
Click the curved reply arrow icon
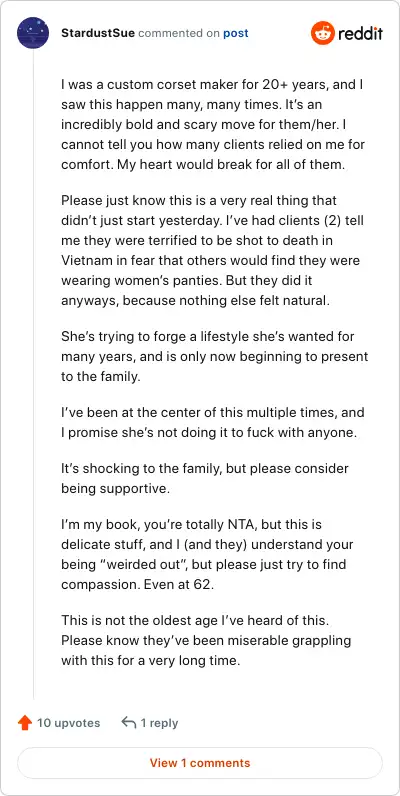(x=128, y=722)
